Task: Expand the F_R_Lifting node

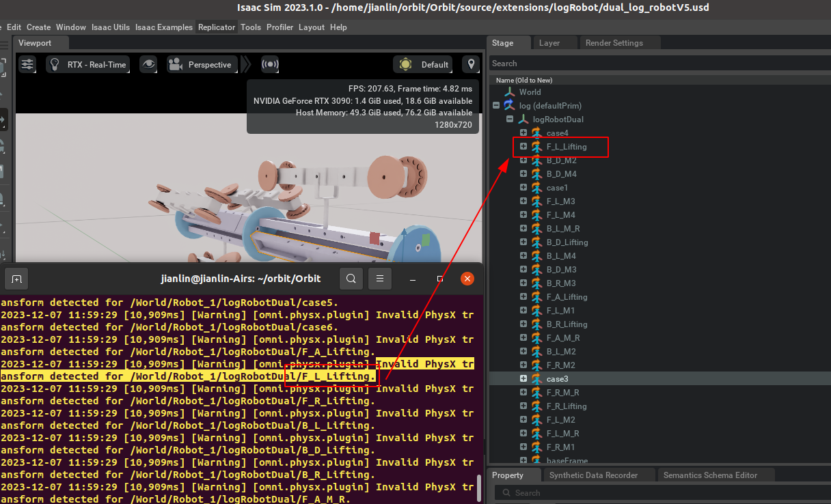Action: coord(523,406)
